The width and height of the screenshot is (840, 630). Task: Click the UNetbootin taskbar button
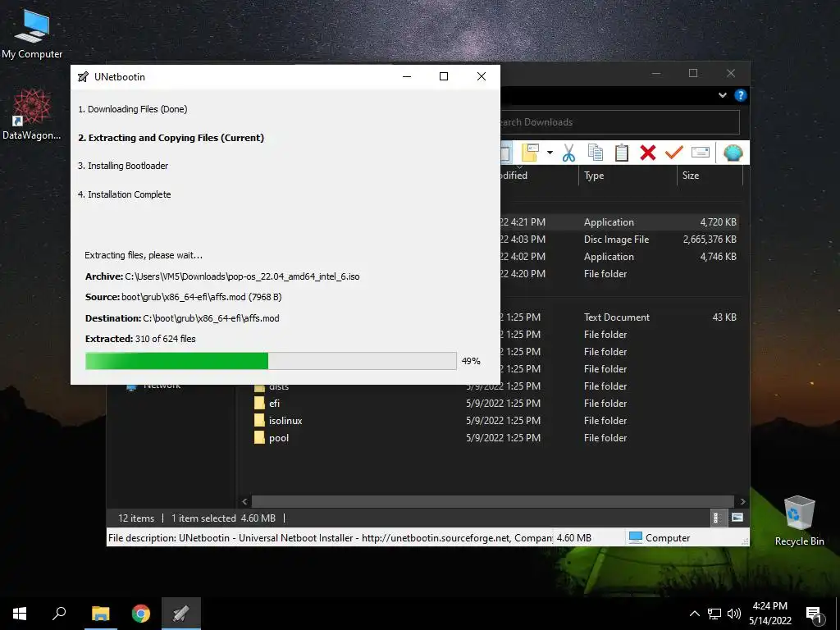[181, 614]
